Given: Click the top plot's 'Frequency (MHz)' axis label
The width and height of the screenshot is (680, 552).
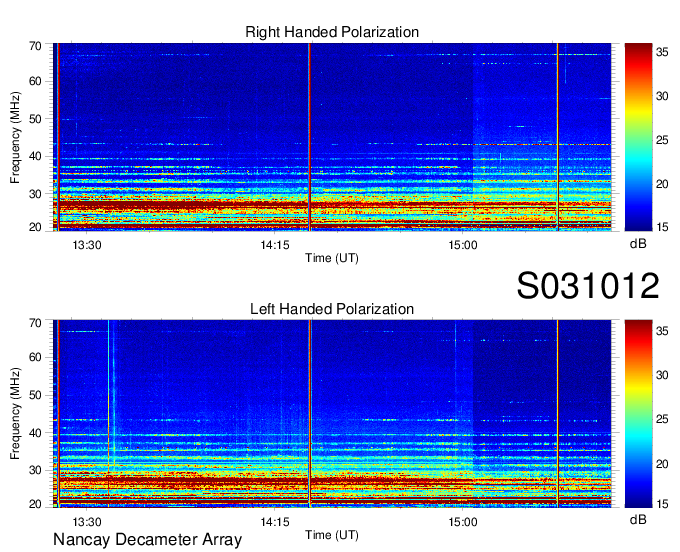Looking at the screenshot, I should (15, 137).
